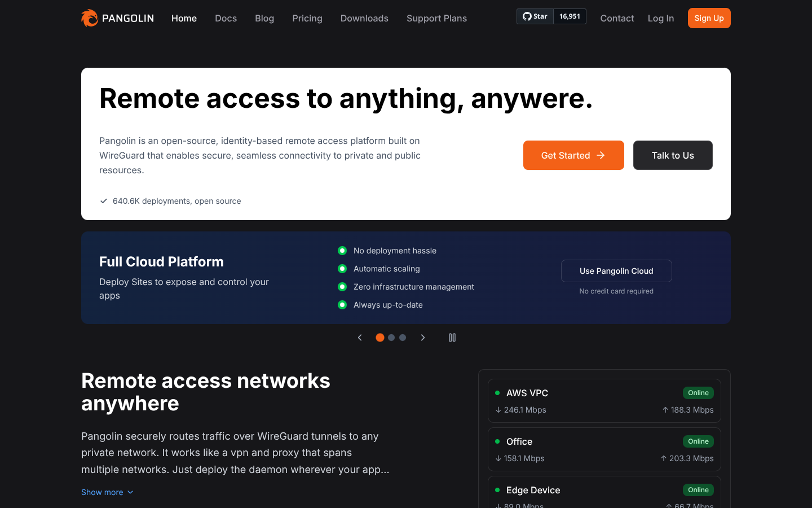This screenshot has height=508, width=812.
Task: Click the orange Sign Up button
Action: pyautogui.click(x=709, y=18)
